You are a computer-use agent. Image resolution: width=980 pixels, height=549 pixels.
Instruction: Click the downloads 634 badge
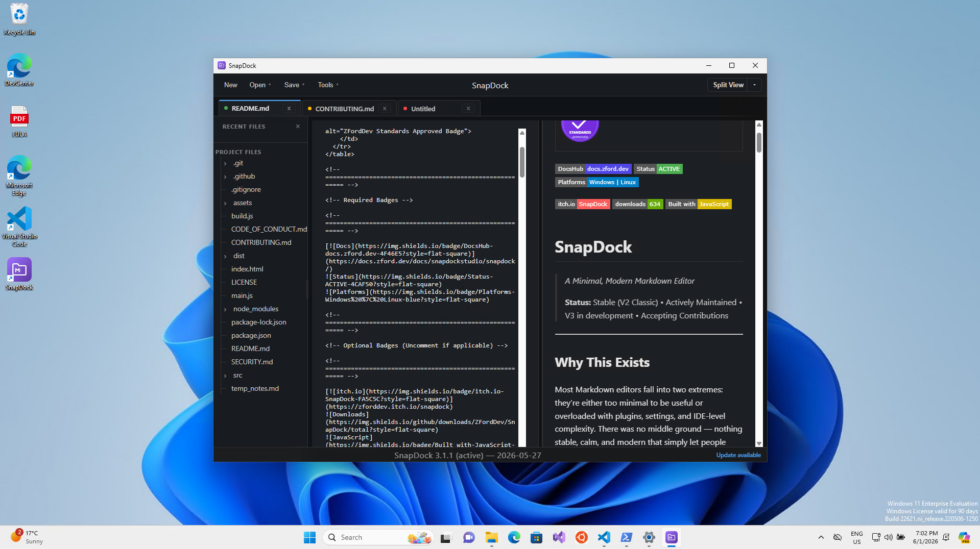pyautogui.click(x=637, y=204)
